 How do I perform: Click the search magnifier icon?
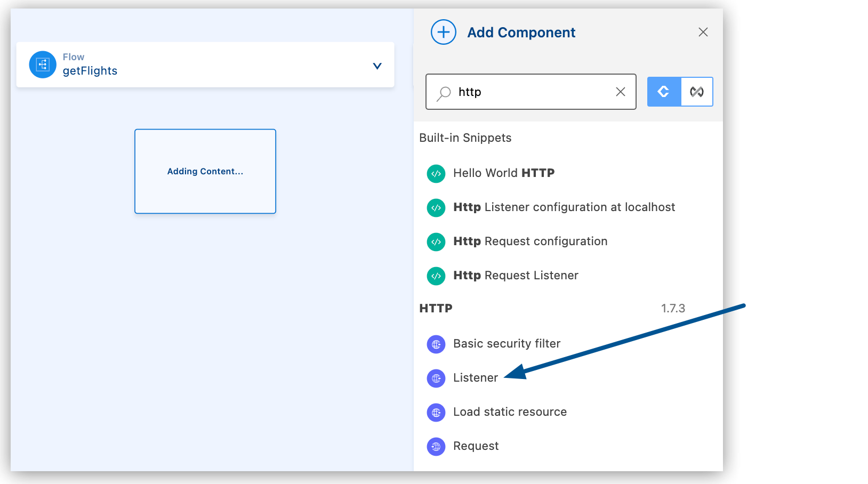click(443, 92)
